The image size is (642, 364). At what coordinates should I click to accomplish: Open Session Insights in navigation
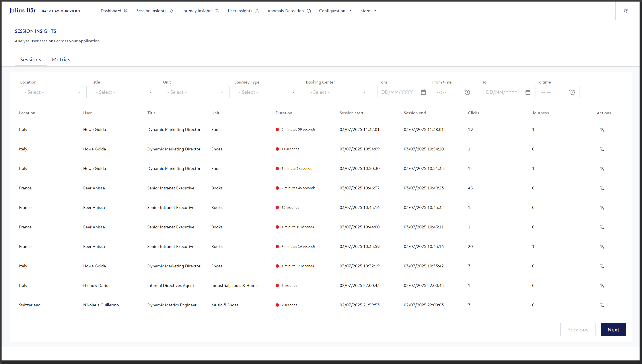coord(155,11)
